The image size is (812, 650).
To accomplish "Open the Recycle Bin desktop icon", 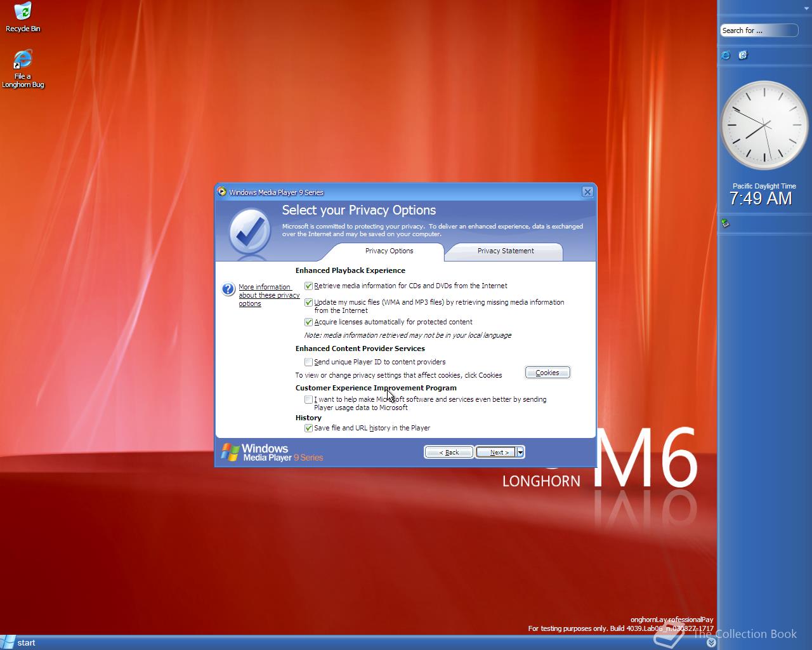I will click(x=23, y=17).
